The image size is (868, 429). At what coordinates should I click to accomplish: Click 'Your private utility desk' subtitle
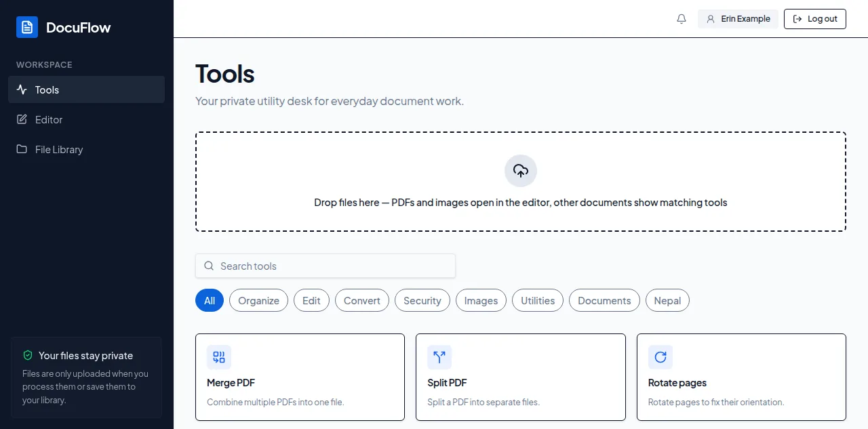330,101
